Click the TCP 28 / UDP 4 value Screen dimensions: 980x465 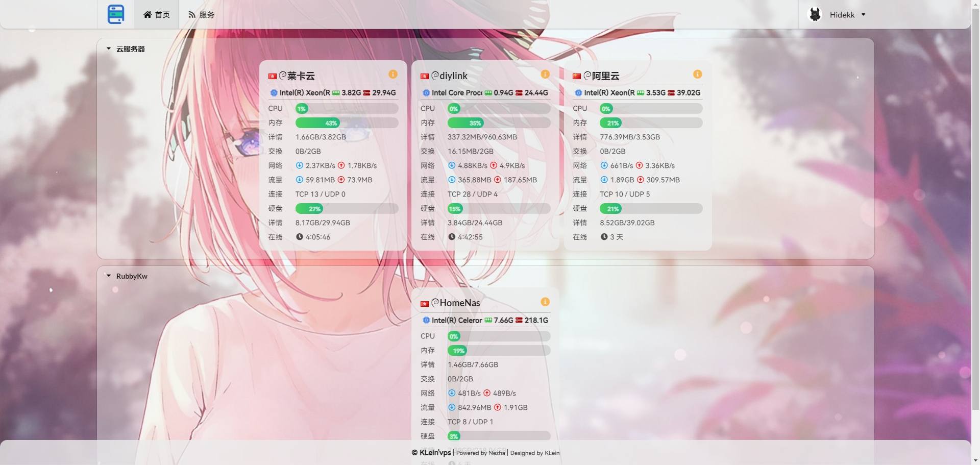tap(472, 194)
